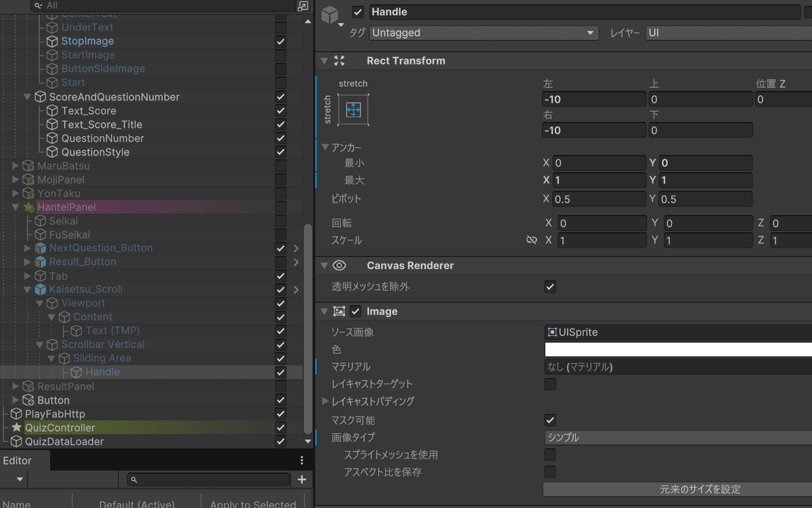This screenshot has width=812, height=508.
Task: Click the マテリアル なし (マテリアル) field
Action: point(678,367)
